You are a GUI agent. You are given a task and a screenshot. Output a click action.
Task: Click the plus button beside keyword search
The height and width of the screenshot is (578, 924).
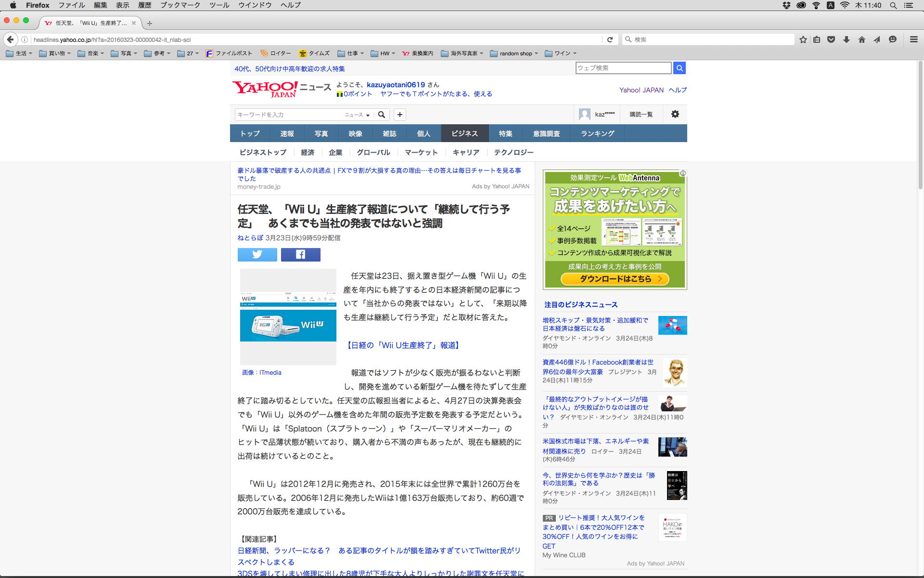399,115
